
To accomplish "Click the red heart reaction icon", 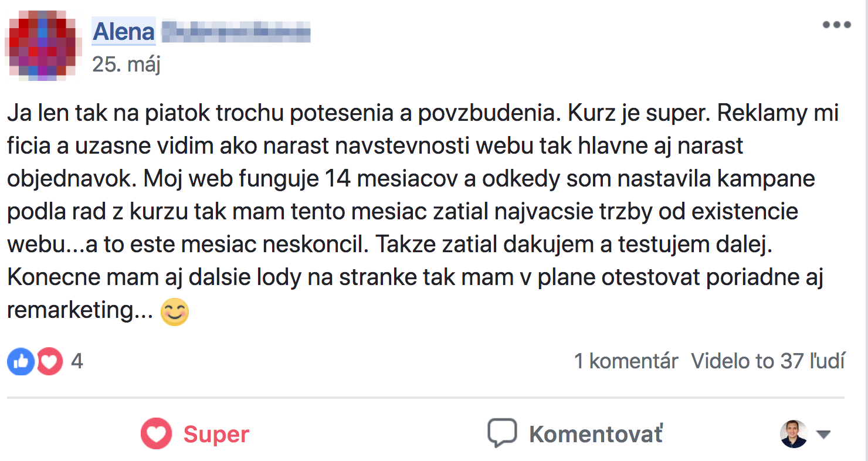I will pos(50,361).
